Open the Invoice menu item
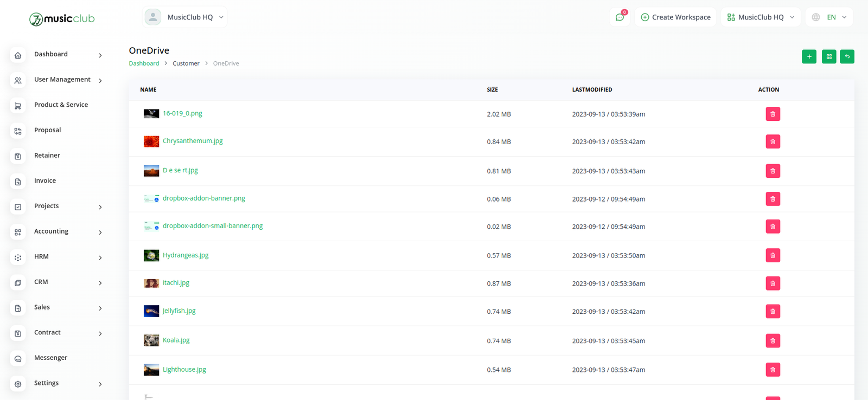The width and height of the screenshot is (868, 400). tap(45, 180)
